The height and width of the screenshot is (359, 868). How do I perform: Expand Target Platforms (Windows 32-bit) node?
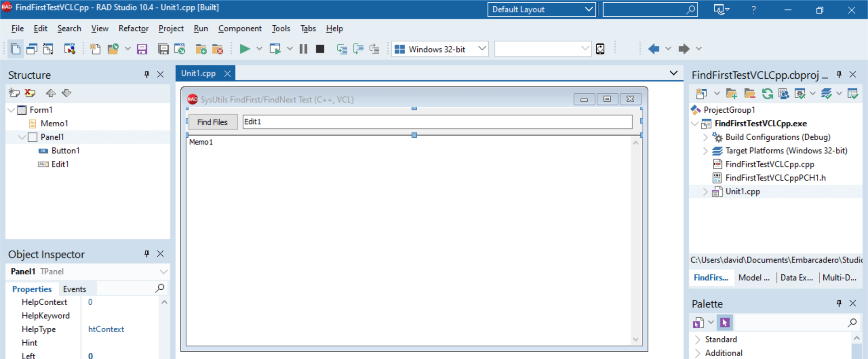pos(705,151)
